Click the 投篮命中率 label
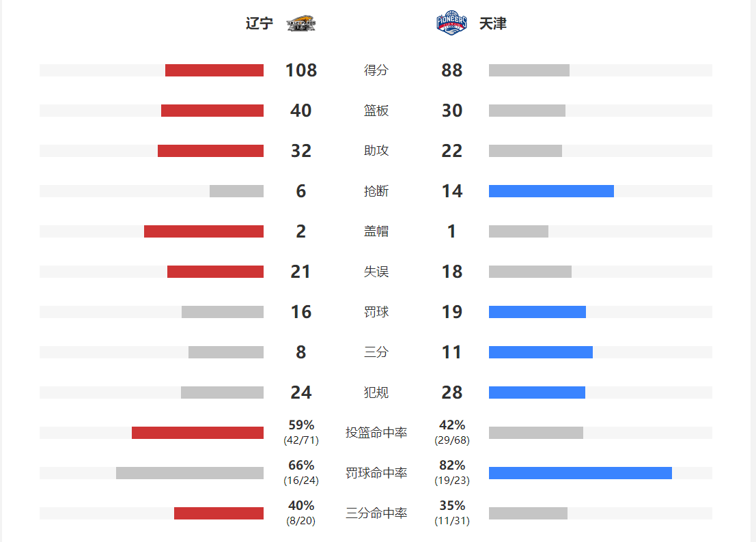The width and height of the screenshot is (756, 542). coord(376,433)
